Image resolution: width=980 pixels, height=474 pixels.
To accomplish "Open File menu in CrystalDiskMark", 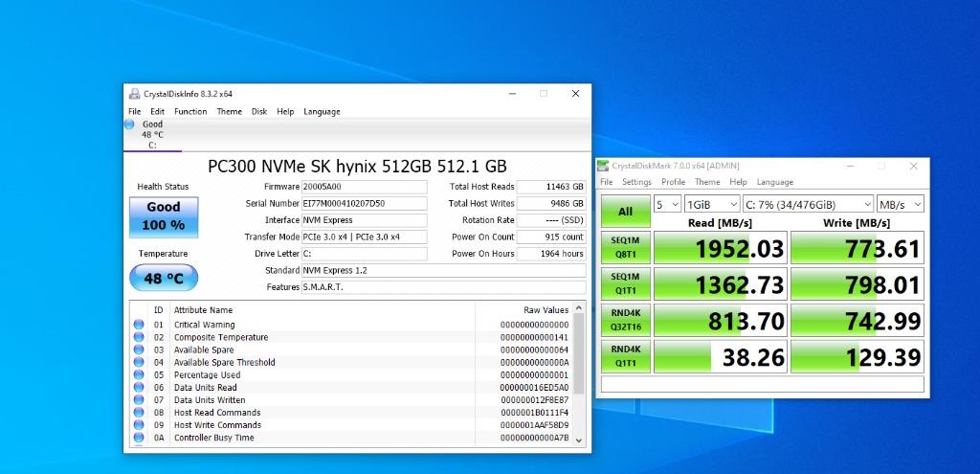I will [x=606, y=182].
